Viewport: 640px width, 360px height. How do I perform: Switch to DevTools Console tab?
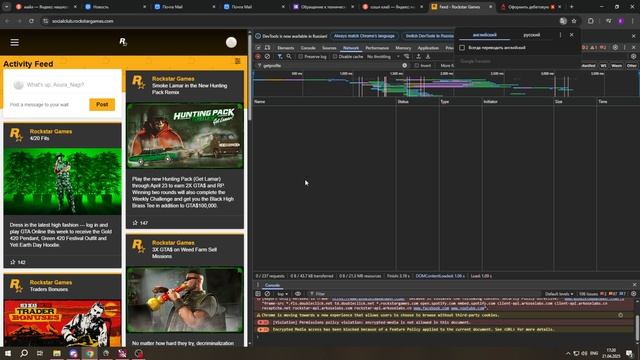pos(308,48)
